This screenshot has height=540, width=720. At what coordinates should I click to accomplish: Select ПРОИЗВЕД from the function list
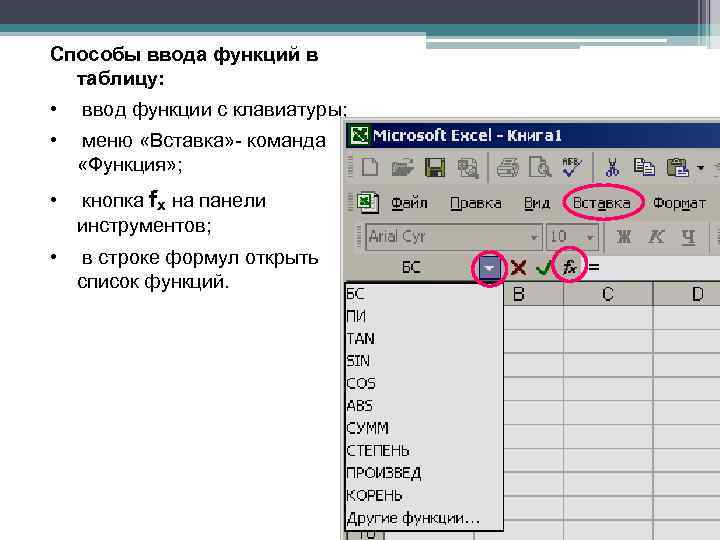coord(424,473)
